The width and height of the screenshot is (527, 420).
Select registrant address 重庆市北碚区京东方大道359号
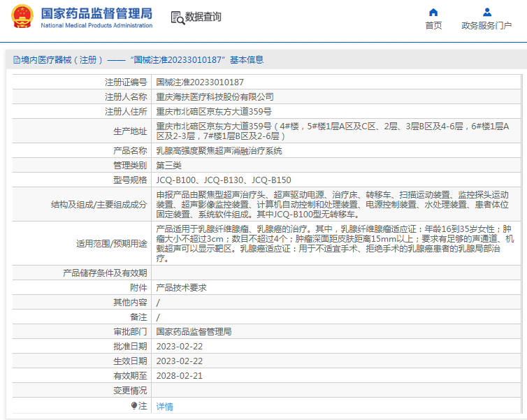(214, 112)
